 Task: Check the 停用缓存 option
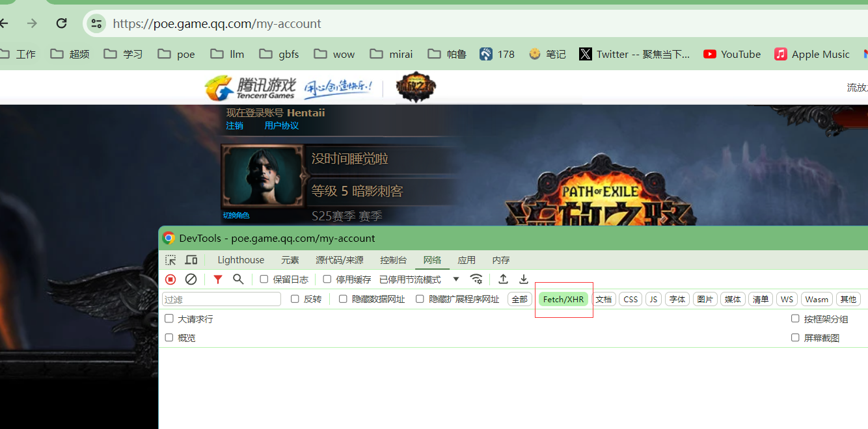(327, 279)
